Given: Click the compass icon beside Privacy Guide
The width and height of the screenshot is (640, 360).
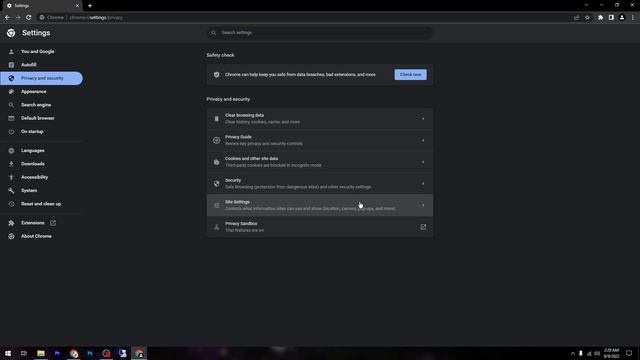Looking at the screenshot, I should (x=216, y=140).
